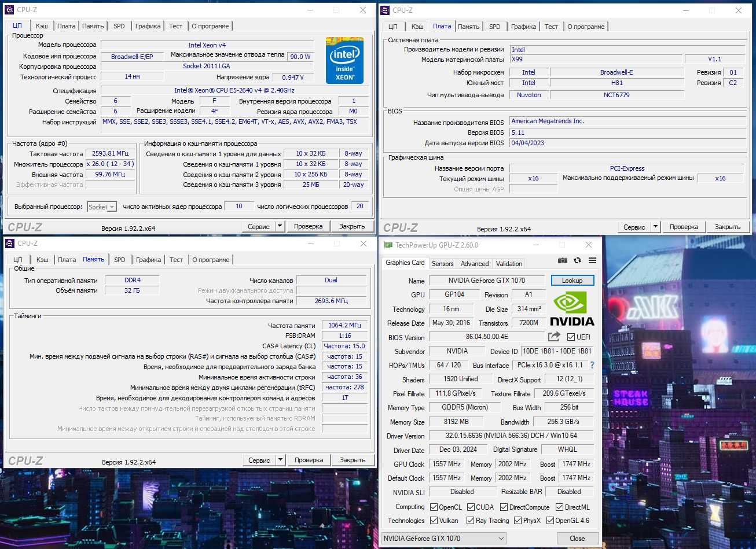Click the 2693.6 МГц controller frequency value
This screenshot has height=549, width=756.
pos(331,301)
